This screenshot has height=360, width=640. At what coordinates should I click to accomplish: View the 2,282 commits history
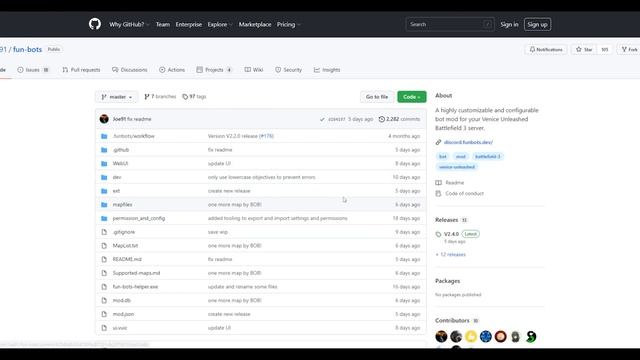click(x=399, y=119)
